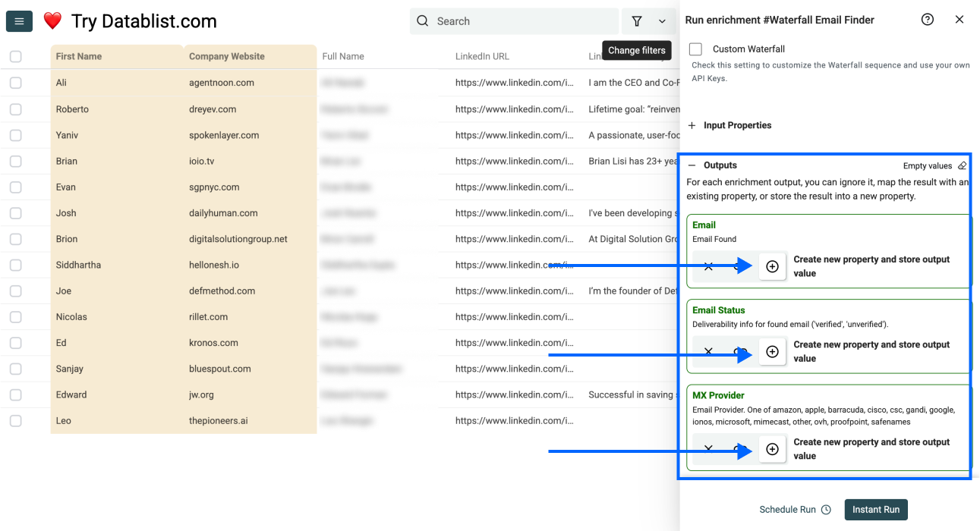Screen dimensions: 980x531
Task: Click the filter funnel icon
Action: pyautogui.click(x=637, y=21)
